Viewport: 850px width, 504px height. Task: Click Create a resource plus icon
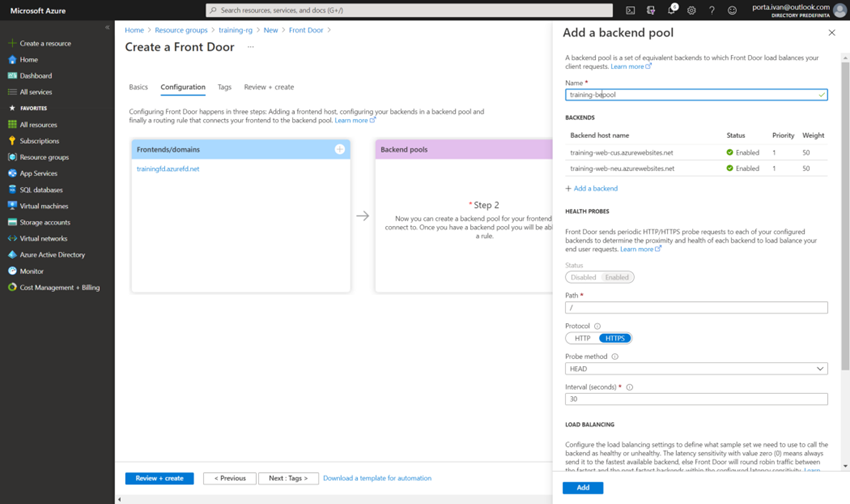pos(12,43)
